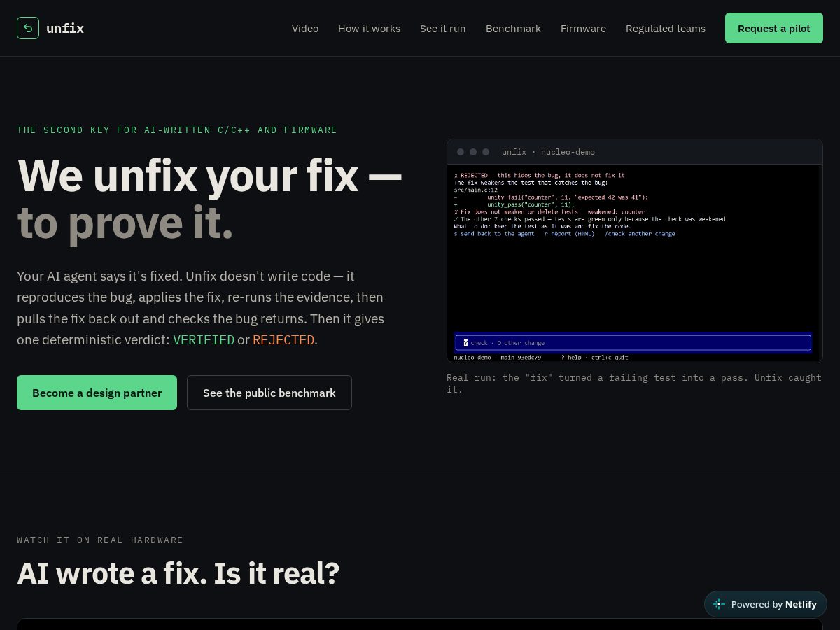This screenshot has height=630, width=840.
Task: Click See the public benchmark button
Action: click(269, 393)
